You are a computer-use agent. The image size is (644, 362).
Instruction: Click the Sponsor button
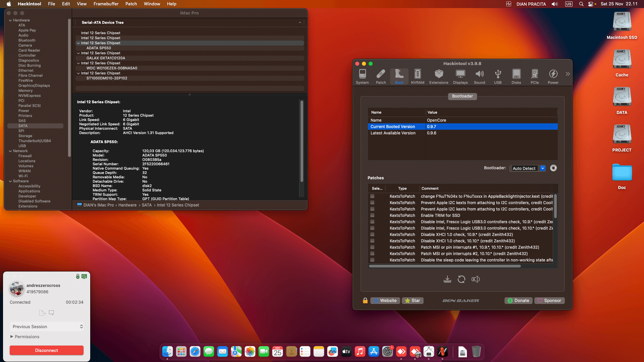[x=549, y=301]
